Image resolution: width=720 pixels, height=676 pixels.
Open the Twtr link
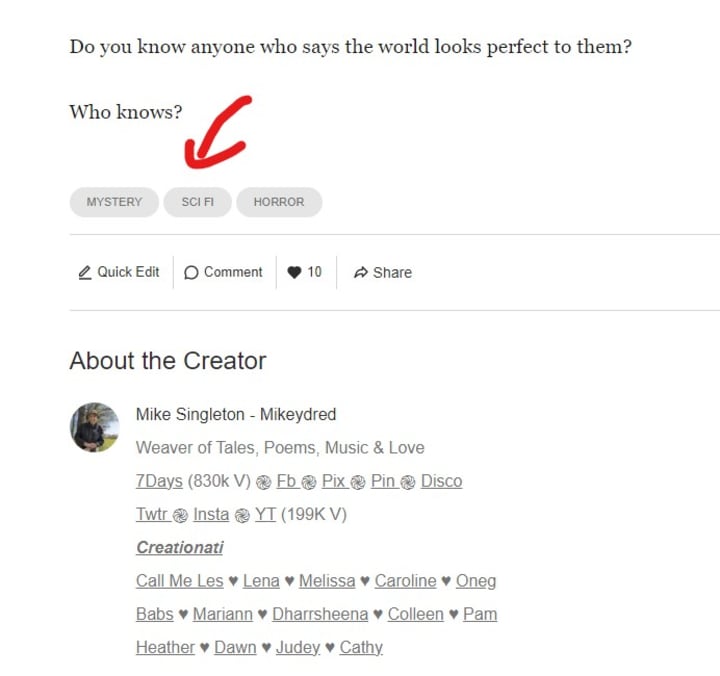152,514
